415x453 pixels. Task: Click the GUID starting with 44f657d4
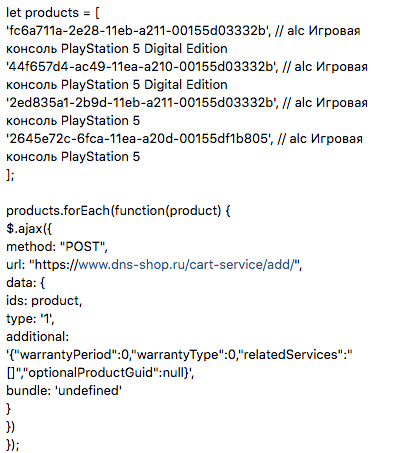[141, 67]
